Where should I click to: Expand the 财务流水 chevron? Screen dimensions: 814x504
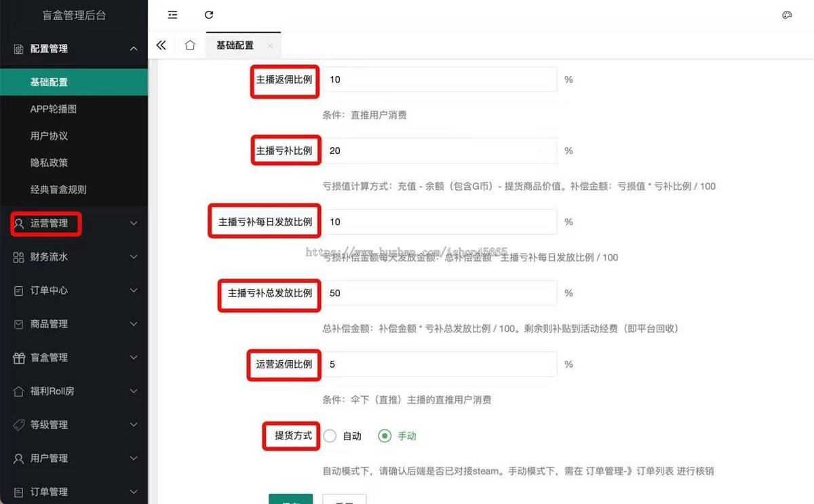(x=134, y=257)
